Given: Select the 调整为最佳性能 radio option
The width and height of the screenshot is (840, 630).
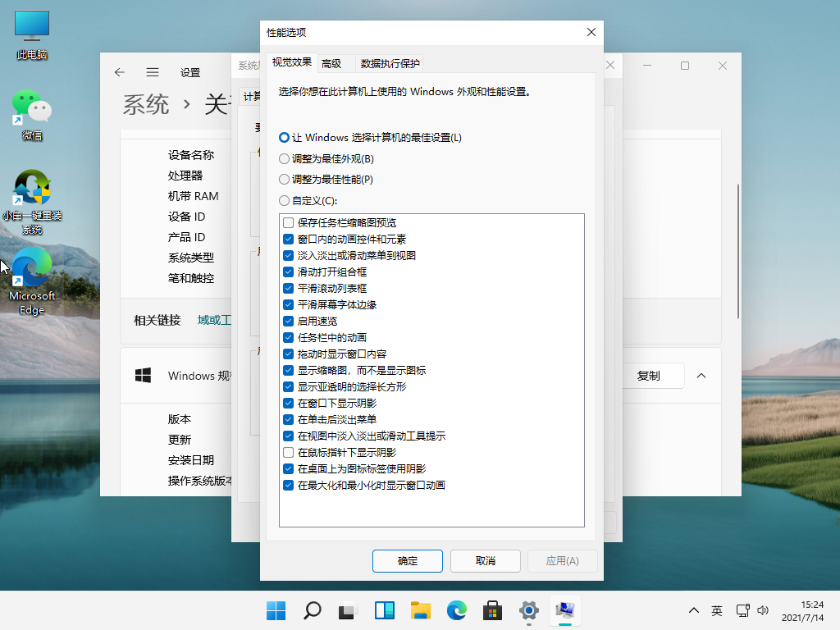Looking at the screenshot, I should tap(285, 179).
